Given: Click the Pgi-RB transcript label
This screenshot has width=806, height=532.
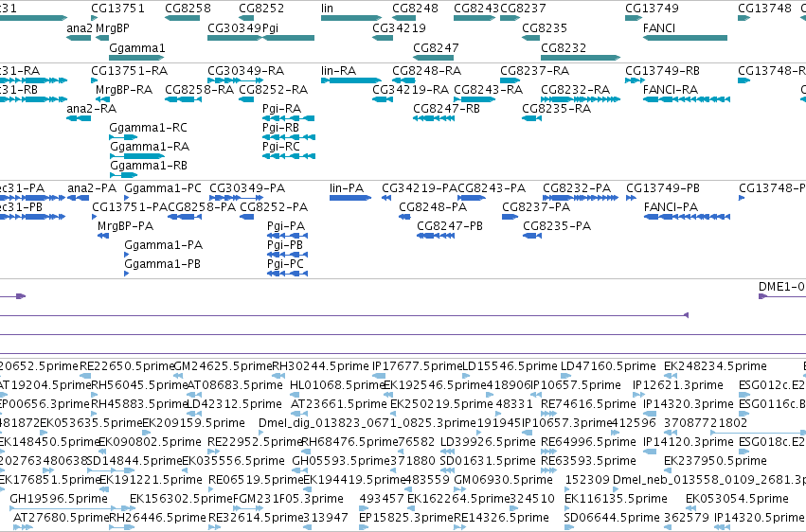Looking at the screenshot, I should (x=280, y=128).
